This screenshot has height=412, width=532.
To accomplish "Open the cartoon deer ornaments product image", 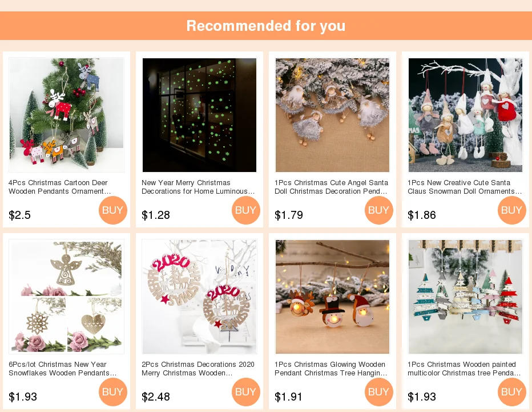I will [66, 115].
